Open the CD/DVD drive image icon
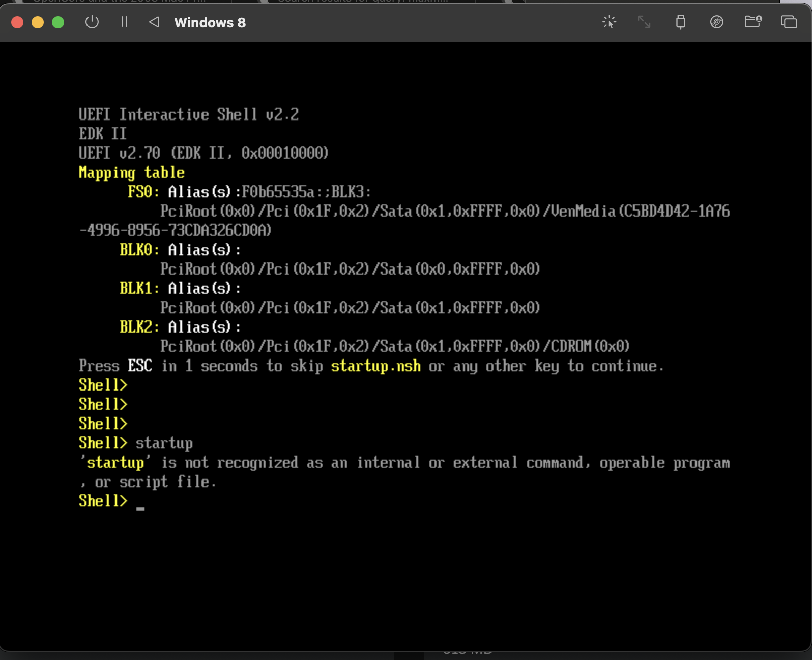The height and width of the screenshot is (660, 812). tap(716, 22)
